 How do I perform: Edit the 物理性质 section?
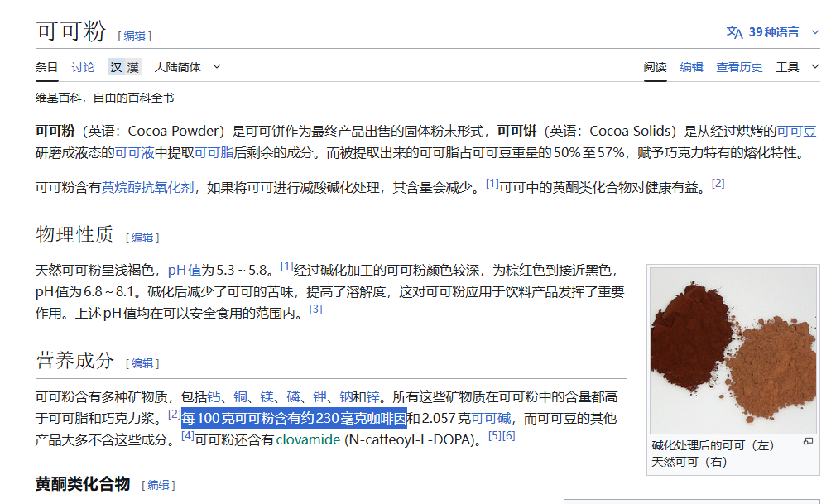142,238
